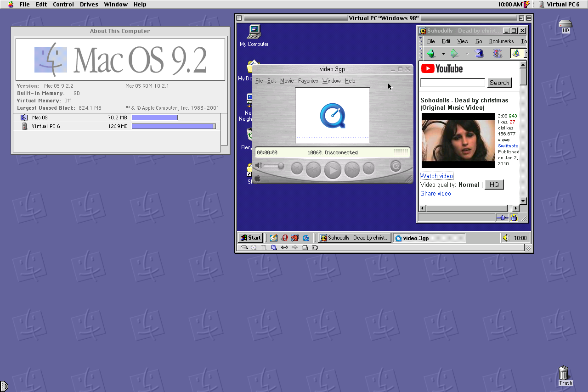Click Virtual PC floppy status icon
The height and width of the screenshot is (392, 588).
[264, 247]
